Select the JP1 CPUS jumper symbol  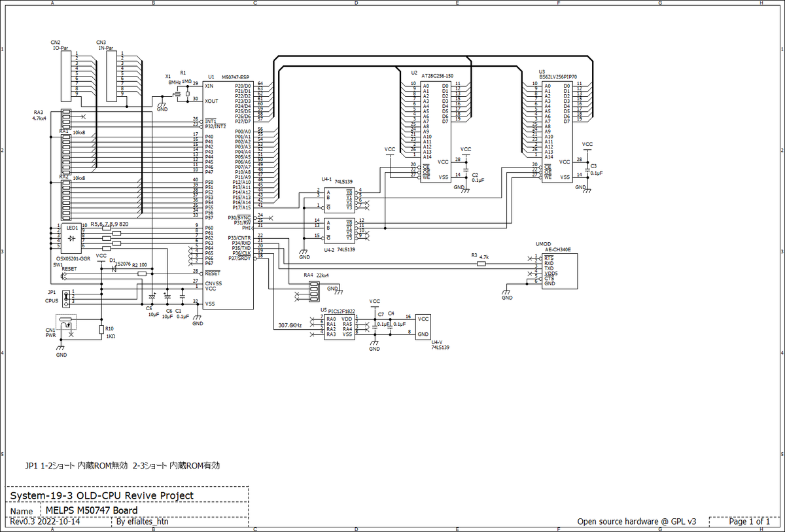[x=65, y=300]
